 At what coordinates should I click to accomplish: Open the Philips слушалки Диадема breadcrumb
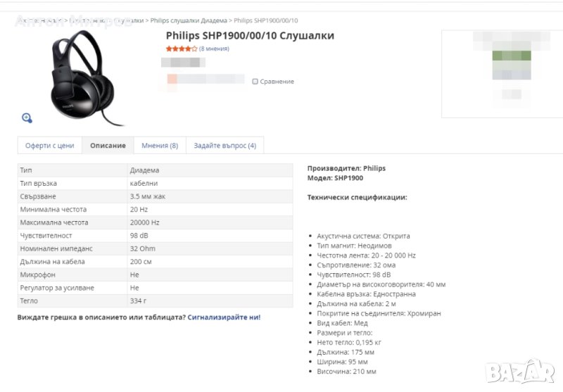(x=189, y=20)
